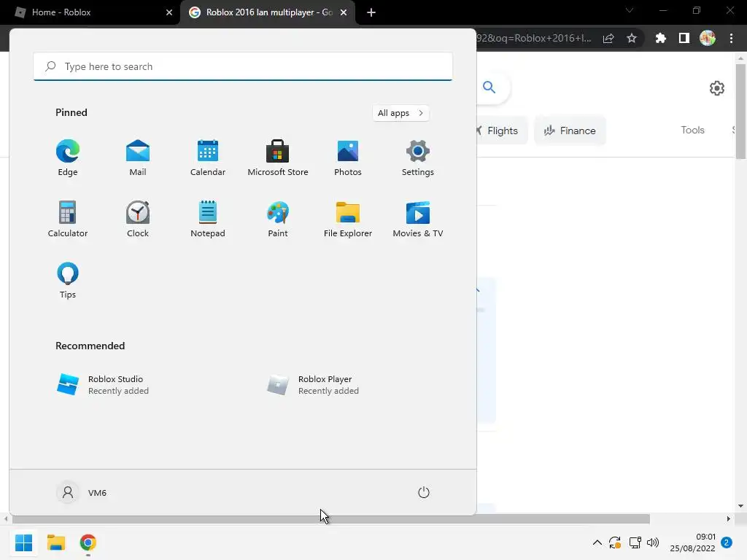Expand the All apps list
The width and height of the screenshot is (747, 560).
click(x=400, y=113)
